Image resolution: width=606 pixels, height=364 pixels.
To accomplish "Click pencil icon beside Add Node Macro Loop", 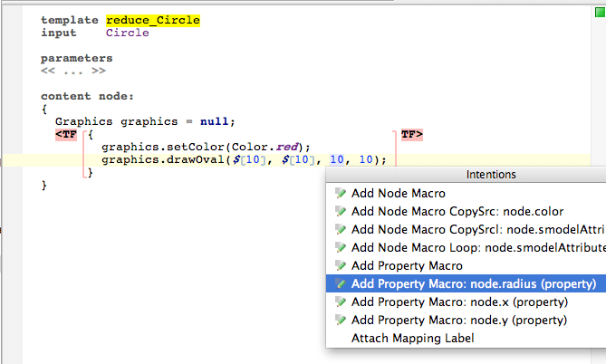I will pos(341,248).
